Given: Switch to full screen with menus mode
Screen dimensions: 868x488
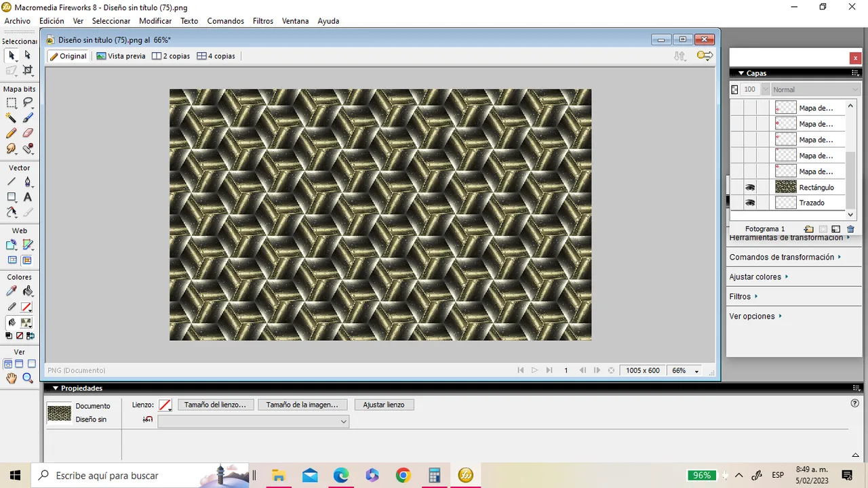Looking at the screenshot, I should coord(19,364).
